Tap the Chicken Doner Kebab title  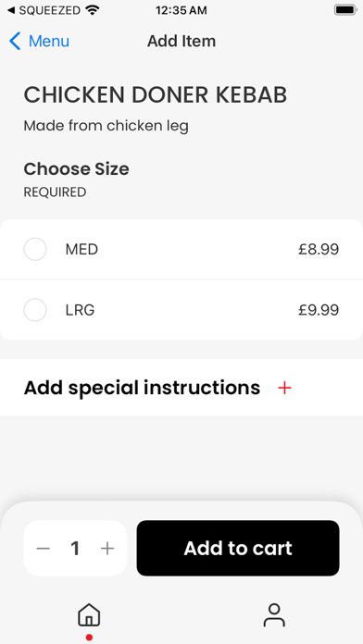[155, 95]
